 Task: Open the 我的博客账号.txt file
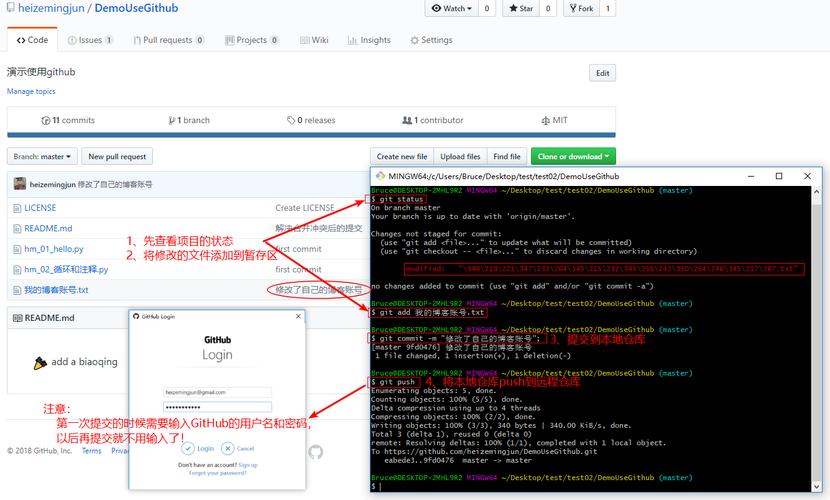pos(56,290)
